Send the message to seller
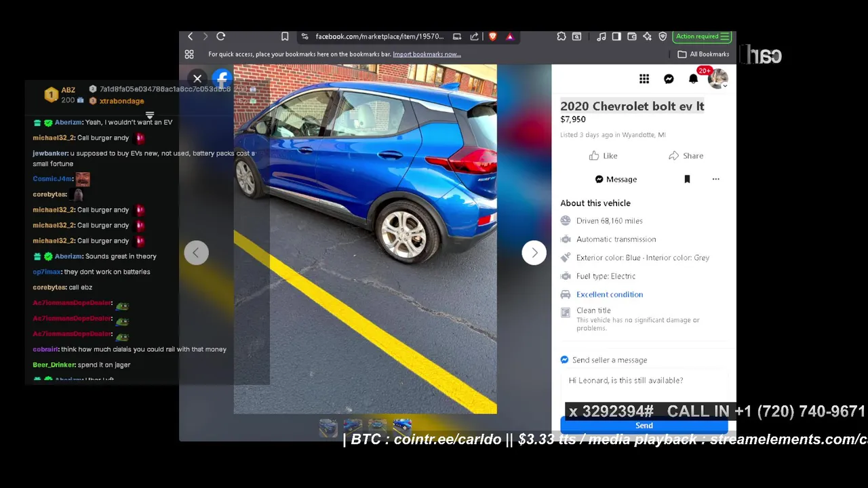This screenshot has width=868, height=488. [644, 426]
